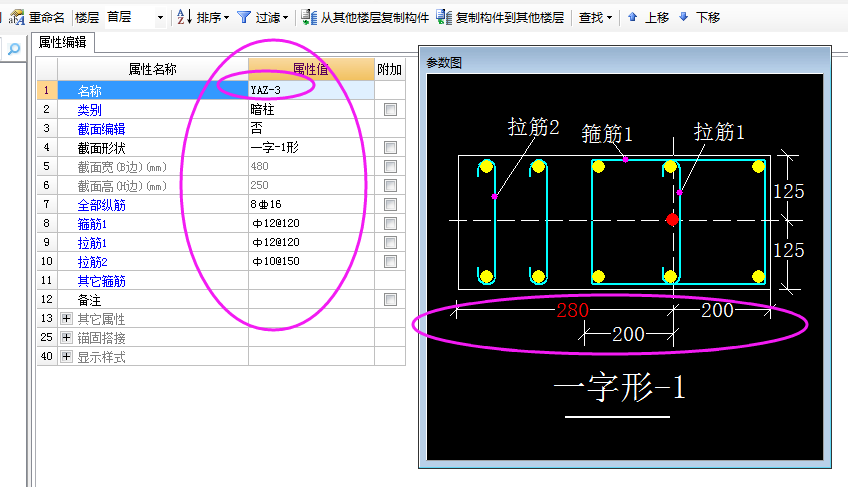This screenshot has height=487, width=848.
Task: Click the 属性值 column header
Action: click(x=311, y=69)
